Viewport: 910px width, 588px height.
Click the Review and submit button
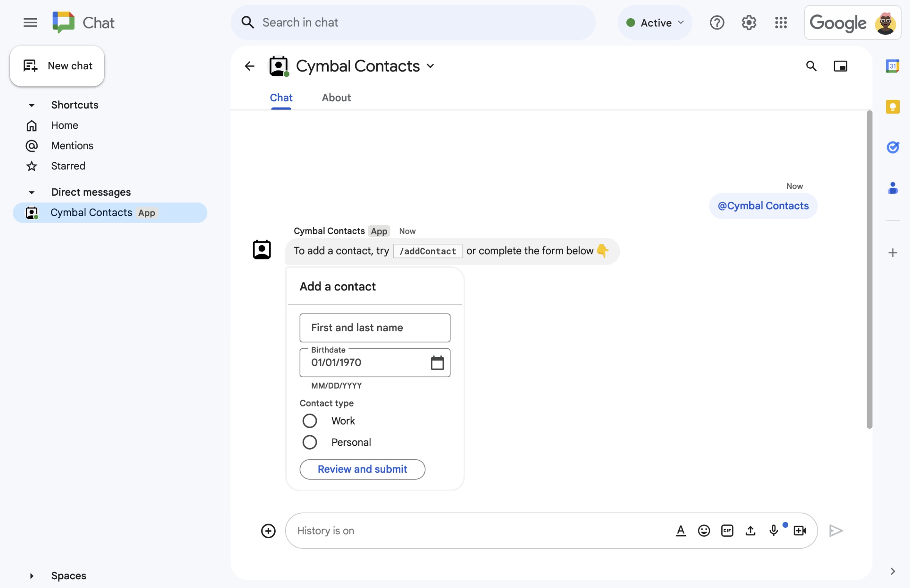coord(363,469)
